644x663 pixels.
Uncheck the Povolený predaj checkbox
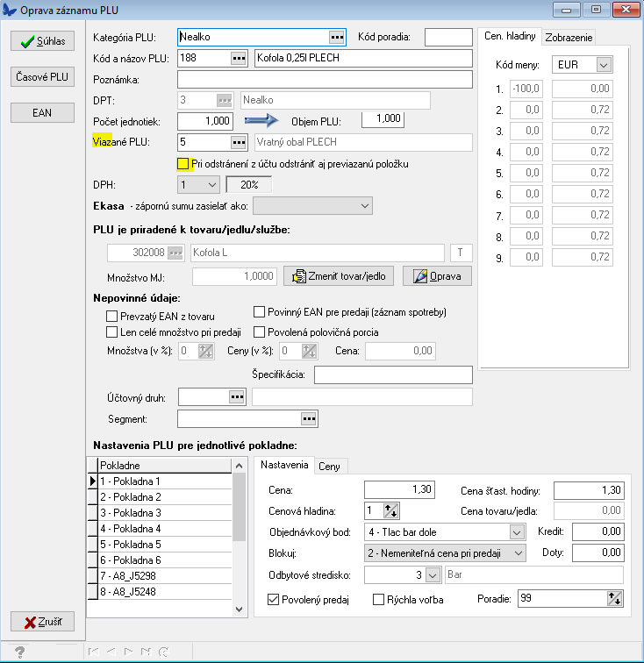pyautogui.click(x=273, y=600)
